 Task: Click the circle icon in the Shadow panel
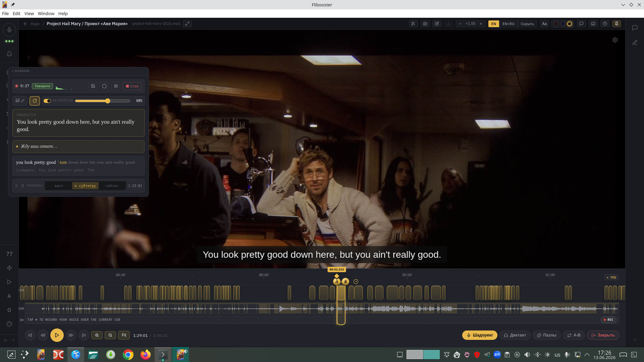[x=104, y=86]
